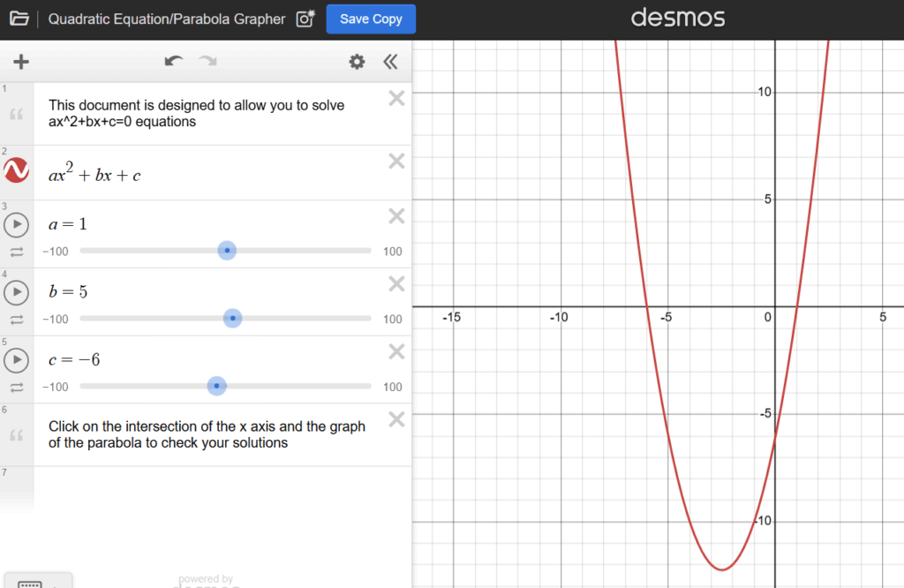904x588 pixels.
Task: Click the graph title Quadratic Equation/Parabola Grapher
Action: point(167,19)
